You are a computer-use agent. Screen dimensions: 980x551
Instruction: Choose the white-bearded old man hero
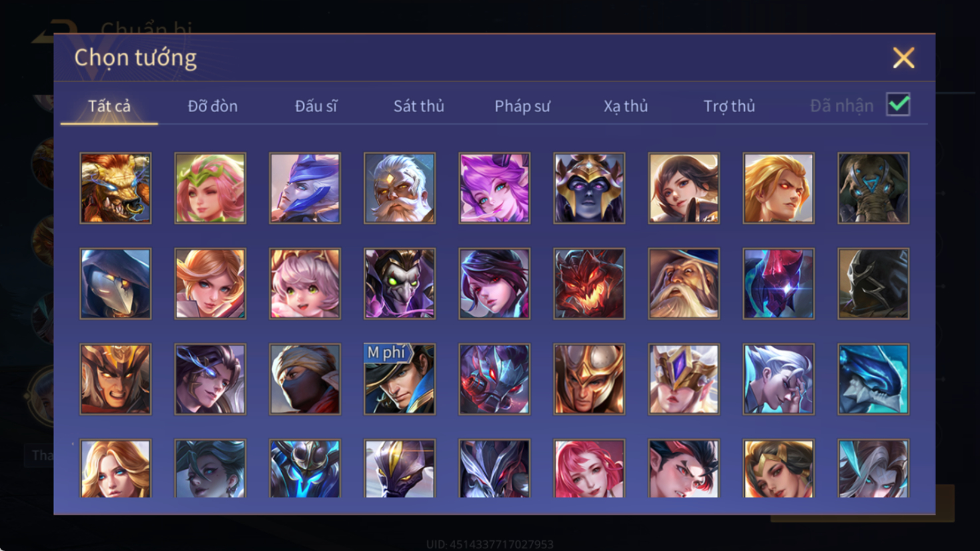400,188
